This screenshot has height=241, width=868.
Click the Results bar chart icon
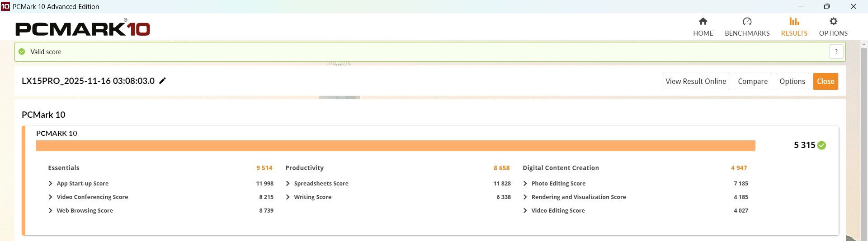794,21
